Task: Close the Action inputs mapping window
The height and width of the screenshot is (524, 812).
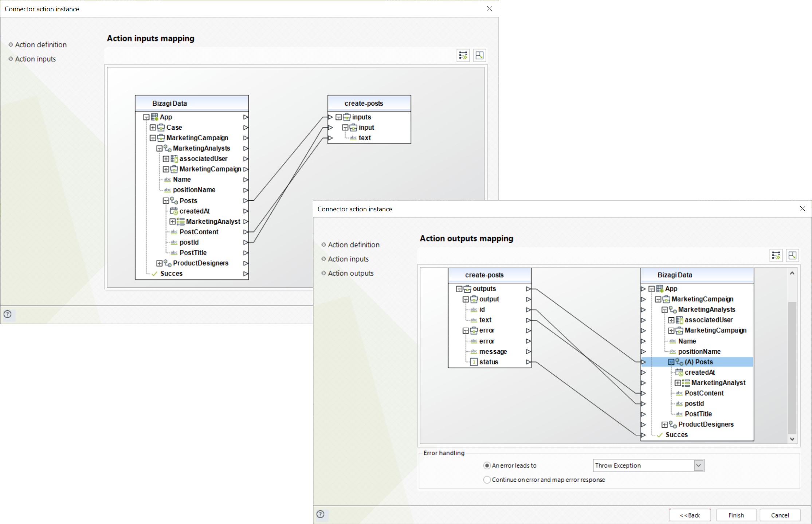Action: (x=490, y=8)
